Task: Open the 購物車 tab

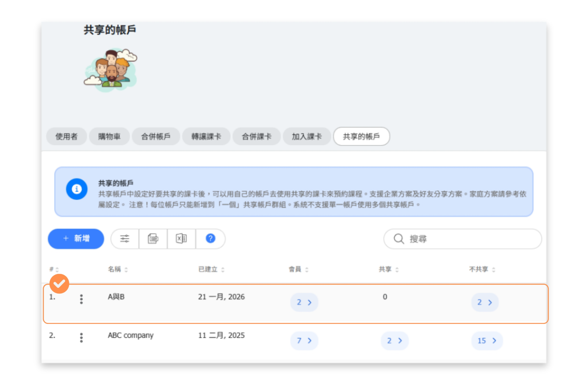Action: point(109,136)
